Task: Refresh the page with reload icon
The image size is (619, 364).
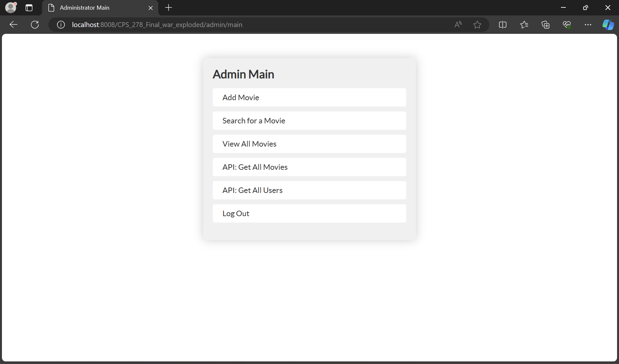Action: (x=35, y=25)
